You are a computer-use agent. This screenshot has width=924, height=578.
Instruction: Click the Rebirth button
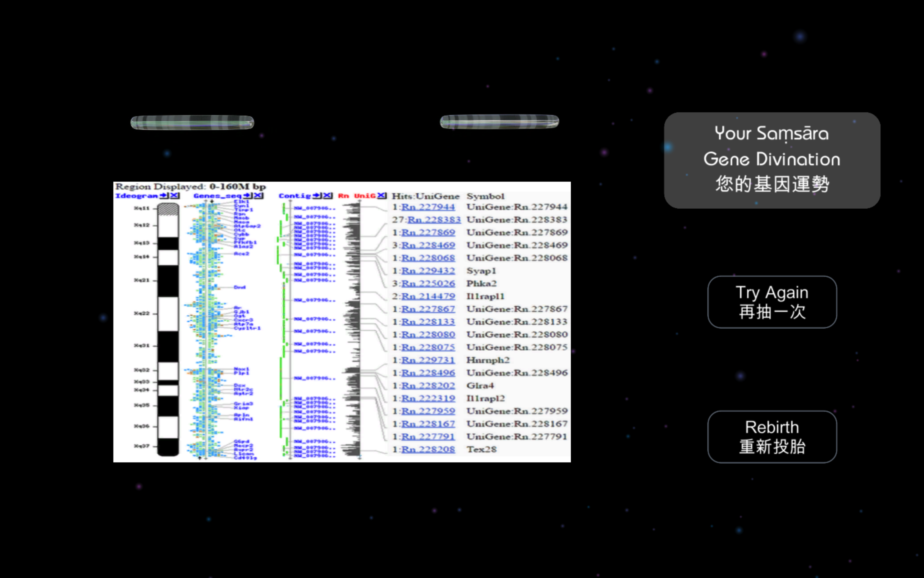(x=772, y=437)
